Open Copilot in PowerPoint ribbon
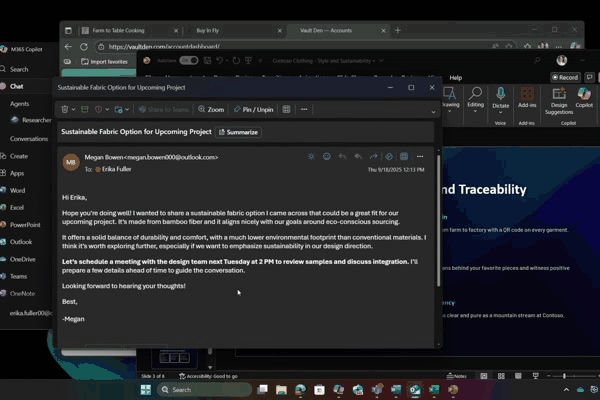This screenshot has width=600, height=400. click(584, 98)
